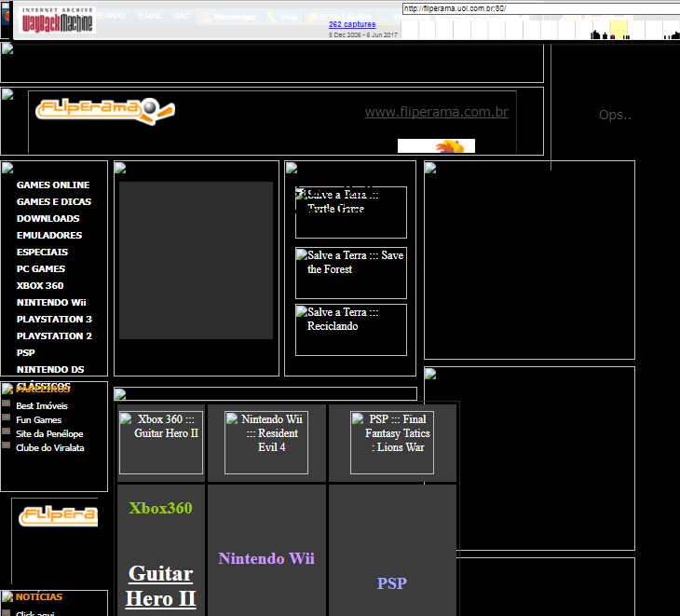Open Messenger in the UOL top bar
Image resolution: width=680 pixels, height=616 pixels.
(229, 17)
